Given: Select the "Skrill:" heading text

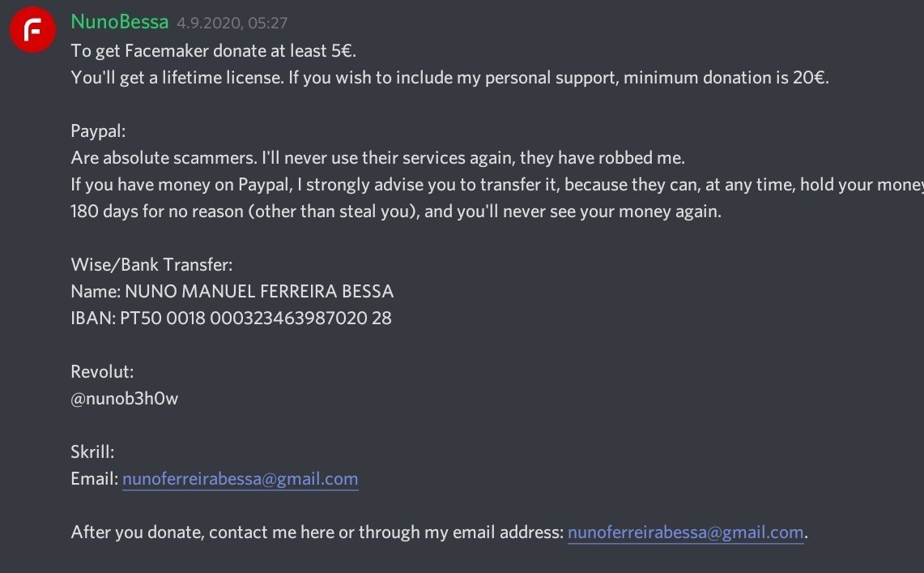Looking at the screenshot, I should 92,451.
